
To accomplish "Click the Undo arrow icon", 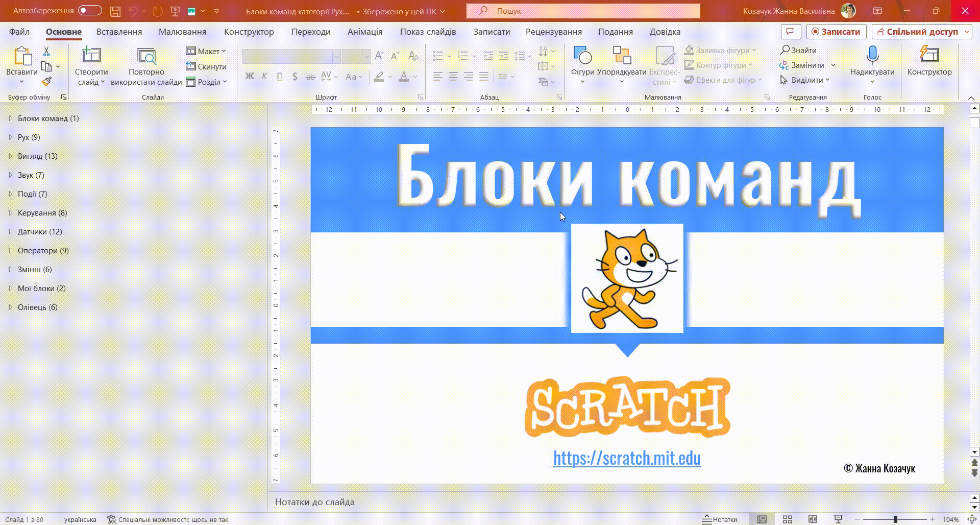I will 133,11.
